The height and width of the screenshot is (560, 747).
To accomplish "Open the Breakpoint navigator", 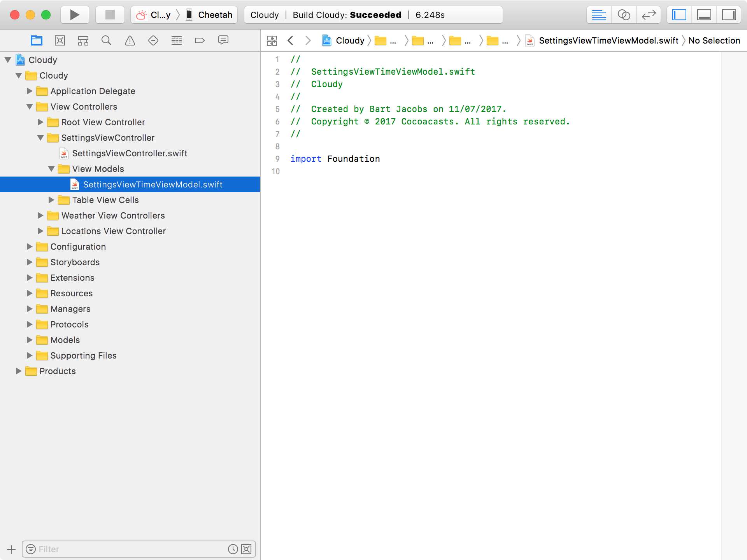I will click(200, 40).
